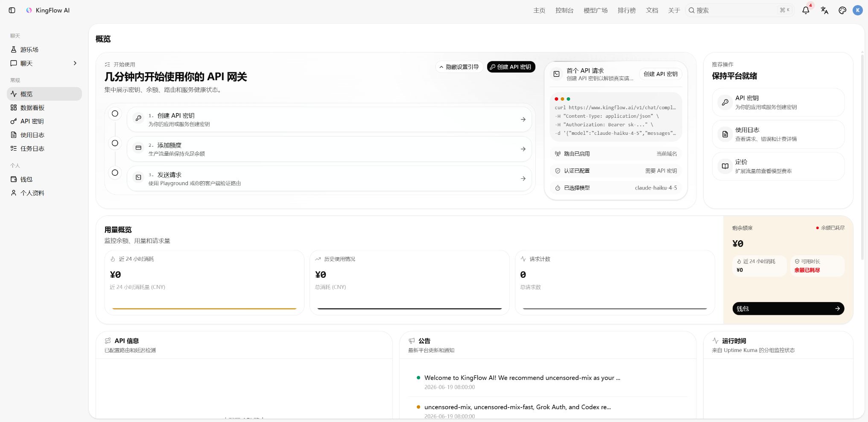Click the API 信息 section icon

coord(108,341)
